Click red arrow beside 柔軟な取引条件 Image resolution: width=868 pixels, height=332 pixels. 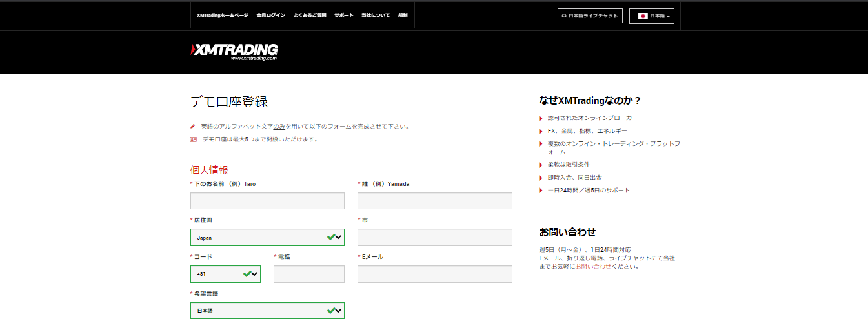coord(541,165)
